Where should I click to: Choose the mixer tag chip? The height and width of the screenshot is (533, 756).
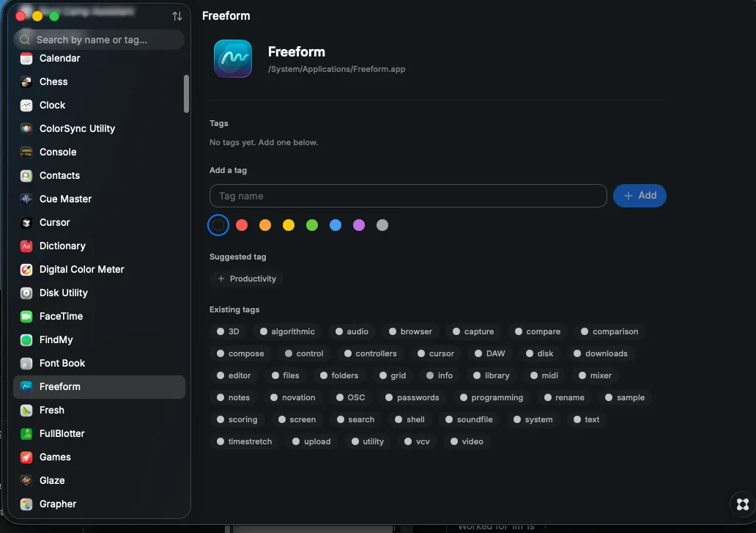click(596, 376)
